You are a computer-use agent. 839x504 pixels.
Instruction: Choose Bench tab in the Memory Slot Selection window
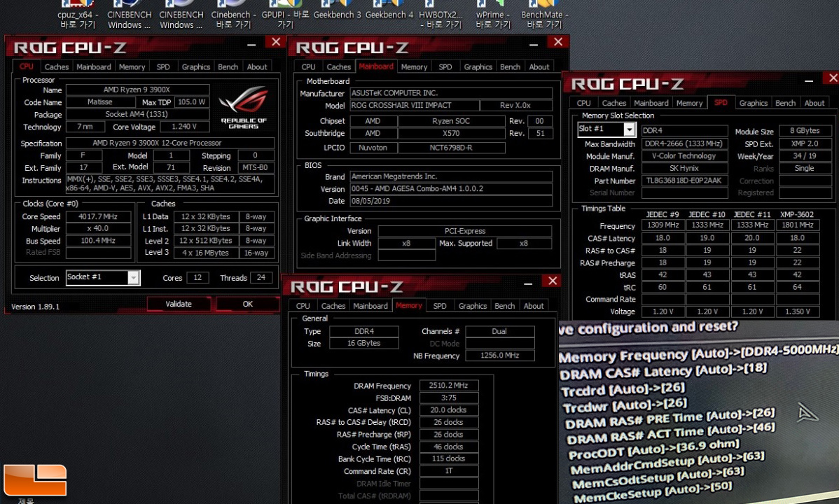coord(786,104)
